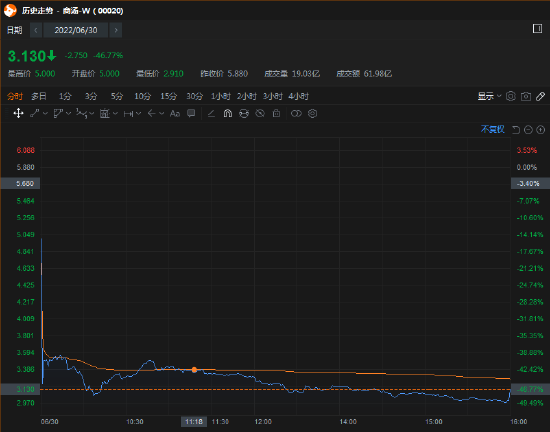Click 最高价 5.000 value
The image size is (550, 432).
coord(32,74)
